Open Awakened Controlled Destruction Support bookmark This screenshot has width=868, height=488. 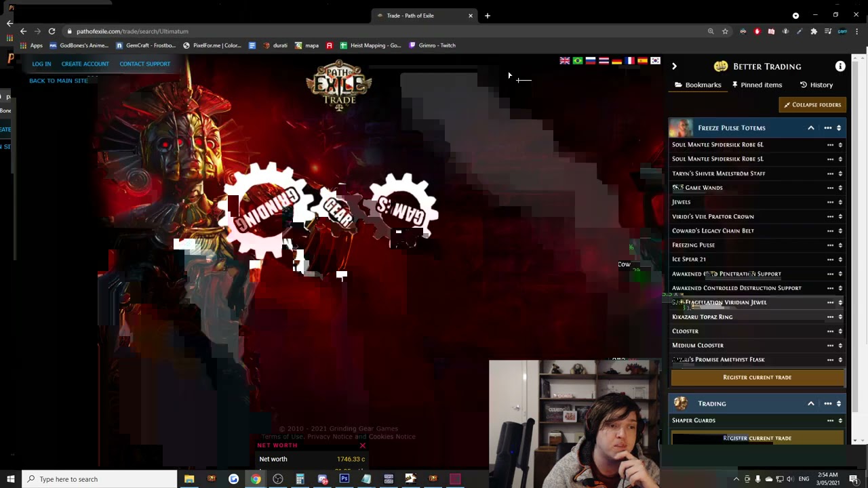[x=736, y=288]
